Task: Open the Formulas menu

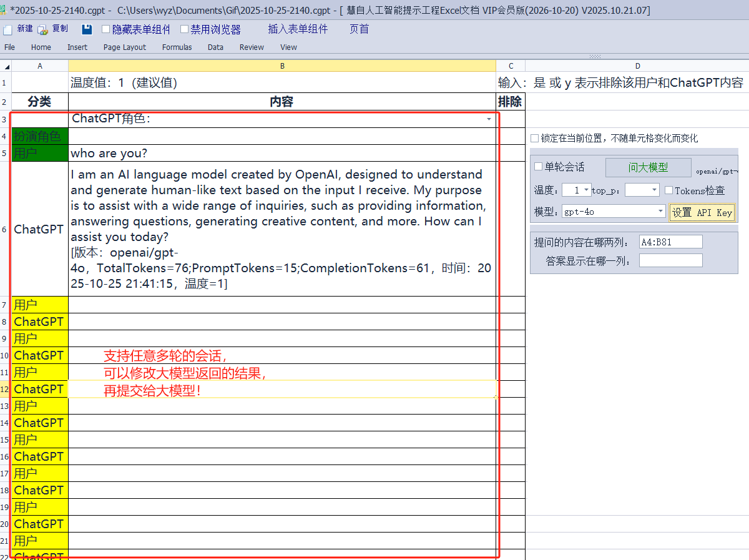Action: click(x=177, y=47)
